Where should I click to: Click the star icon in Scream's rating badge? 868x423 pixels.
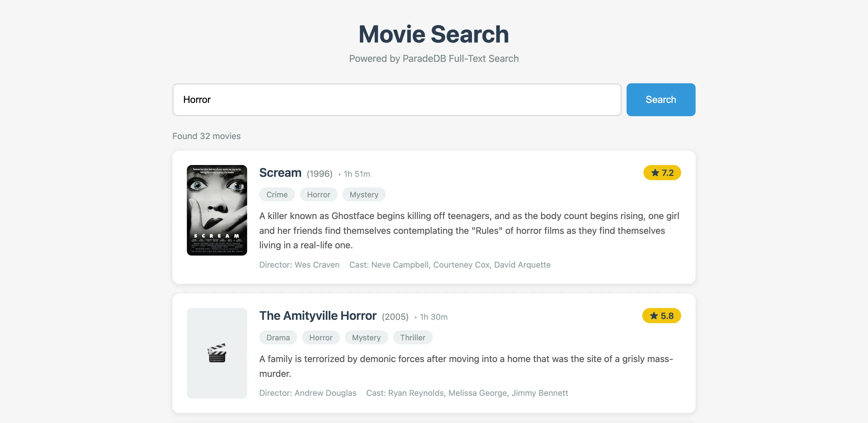point(655,173)
